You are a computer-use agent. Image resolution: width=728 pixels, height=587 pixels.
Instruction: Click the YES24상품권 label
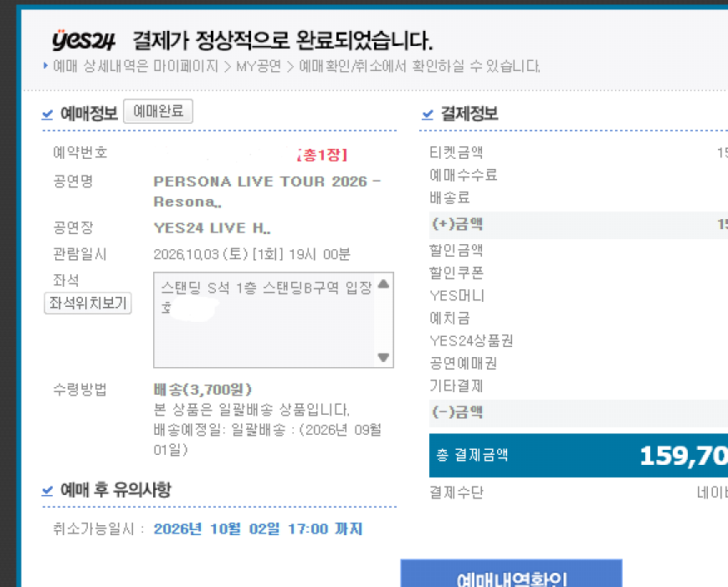coord(471,340)
